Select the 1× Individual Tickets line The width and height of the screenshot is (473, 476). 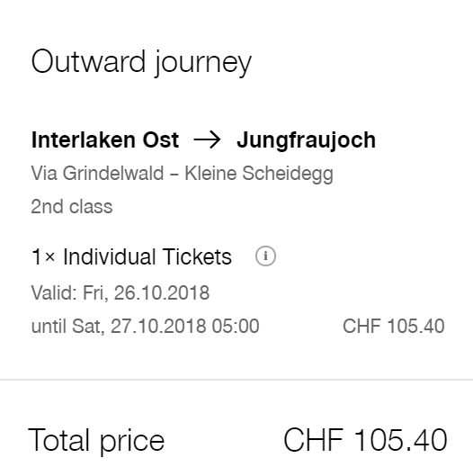131,256
